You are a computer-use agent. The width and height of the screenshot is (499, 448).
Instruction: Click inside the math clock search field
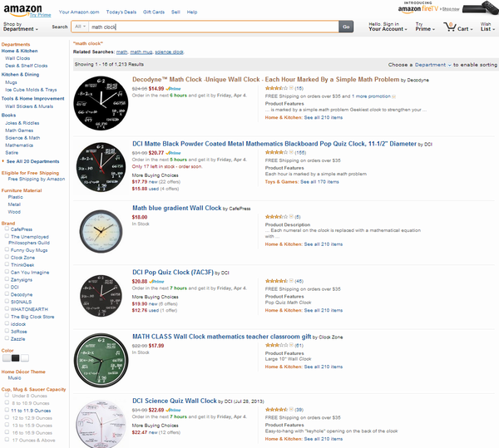pyautogui.click(x=214, y=27)
